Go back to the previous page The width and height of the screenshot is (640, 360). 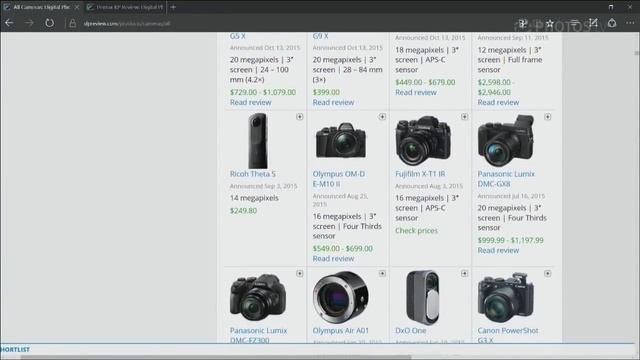pos(9,23)
